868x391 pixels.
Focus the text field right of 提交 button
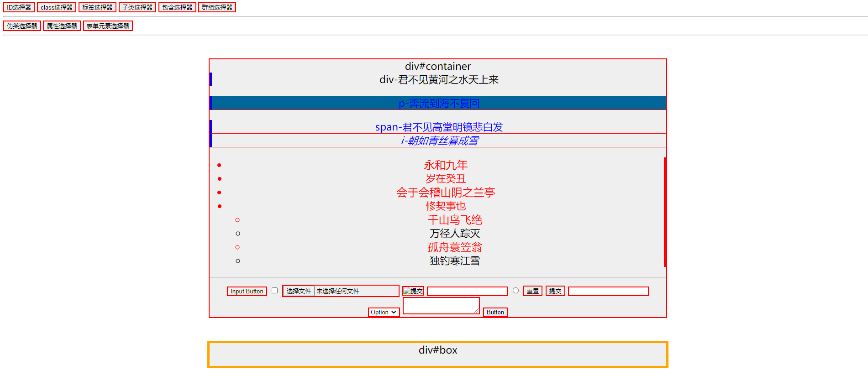click(x=608, y=291)
